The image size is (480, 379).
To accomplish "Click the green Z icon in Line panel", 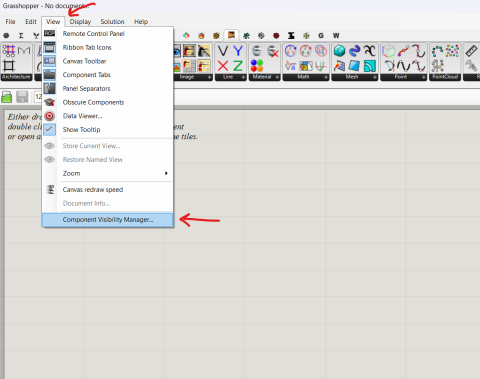I will (x=238, y=66).
